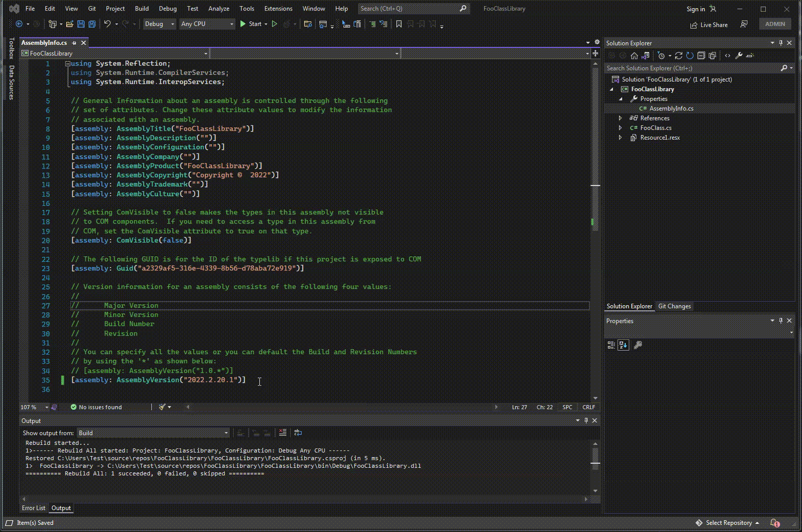Pin the AssemblyInfo.cs tab
Image resolution: width=802 pixels, height=532 pixels.
pos(74,43)
